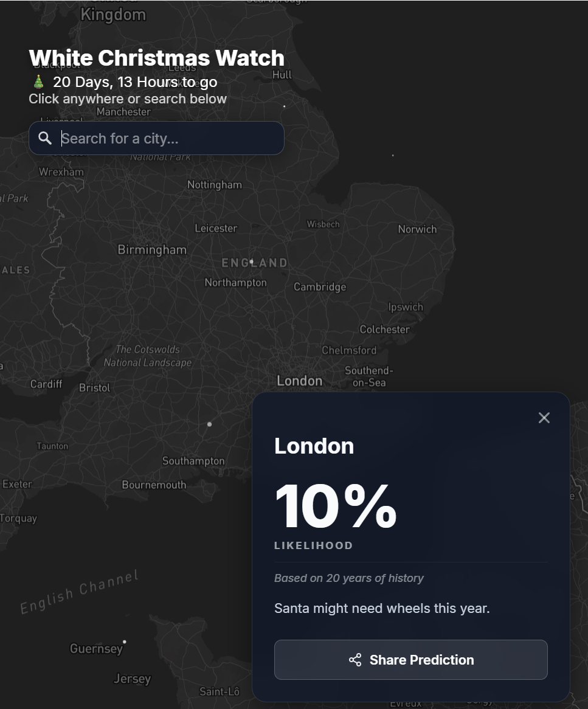Select Nottingham on the map

(x=214, y=184)
